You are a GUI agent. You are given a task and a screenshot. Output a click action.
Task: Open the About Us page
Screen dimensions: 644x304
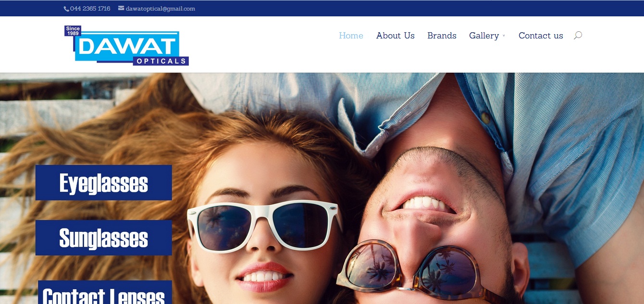tap(395, 36)
